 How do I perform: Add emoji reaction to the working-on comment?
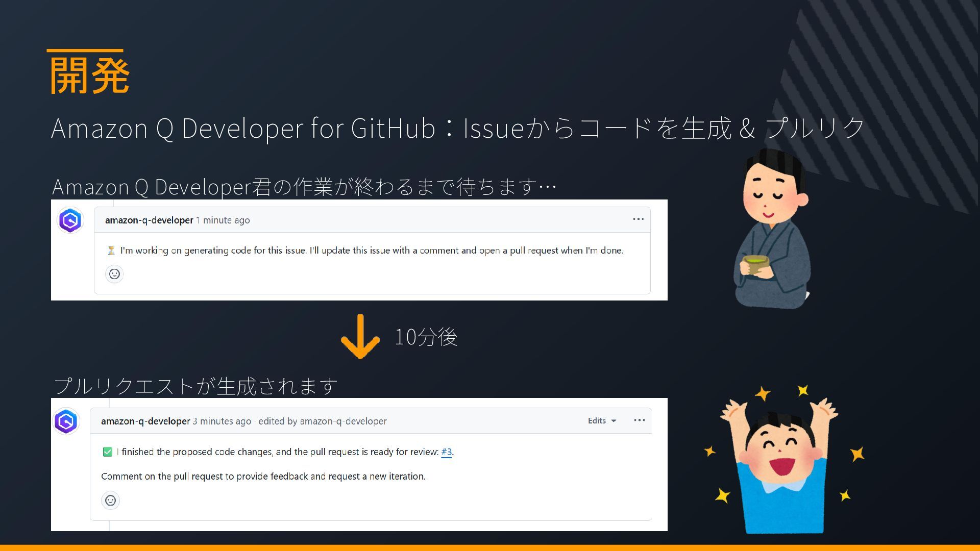tap(114, 274)
